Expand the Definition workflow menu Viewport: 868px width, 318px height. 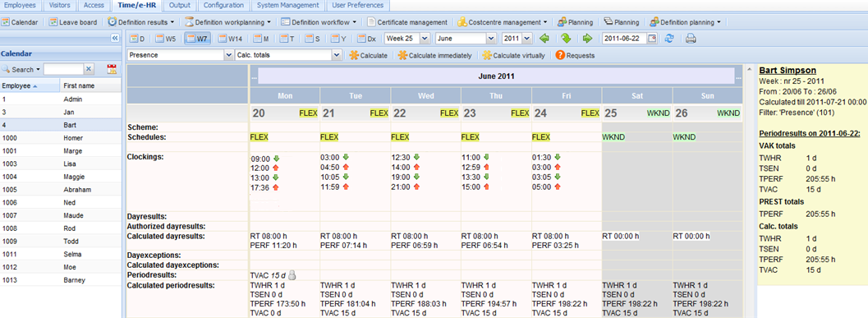coord(319,22)
